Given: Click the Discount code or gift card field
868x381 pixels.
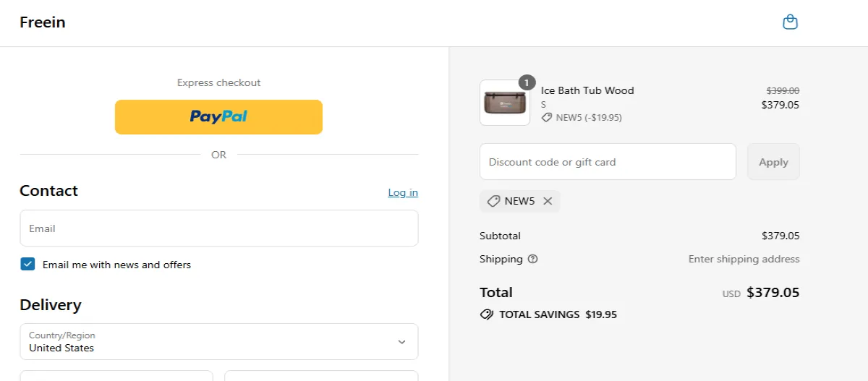Looking at the screenshot, I should click(608, 162).
